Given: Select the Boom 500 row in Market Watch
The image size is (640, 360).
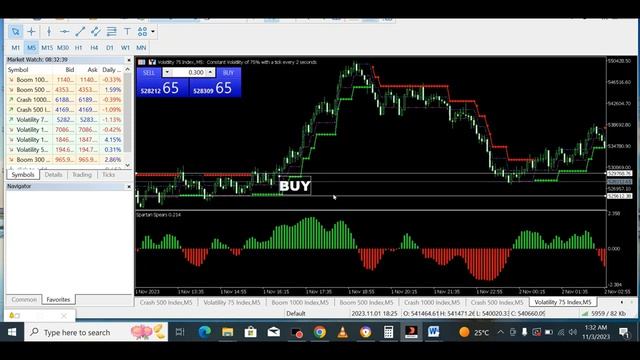Looking at the screenshot, I should (x=64, y=90).
